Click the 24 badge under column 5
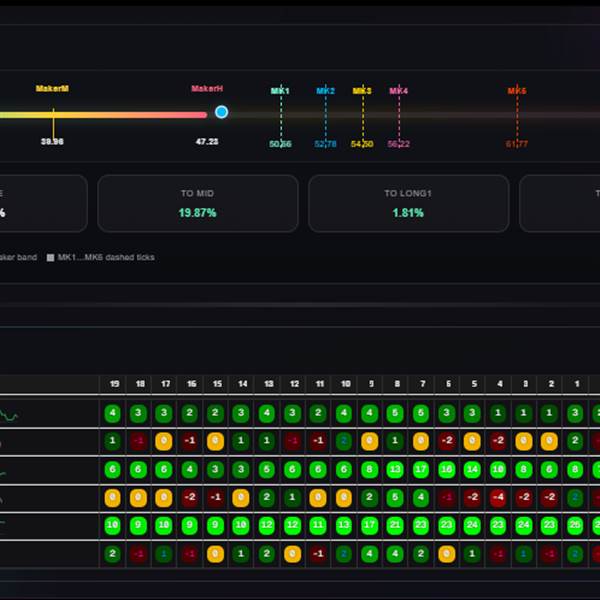 (x=472, y=526)
